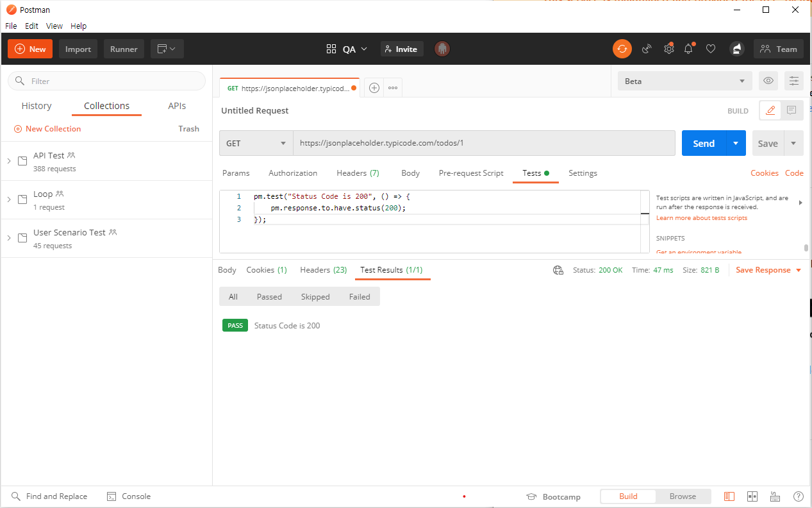Screen dimensions: 812x508
Task: Click the request URL input field
Action: 484,143
